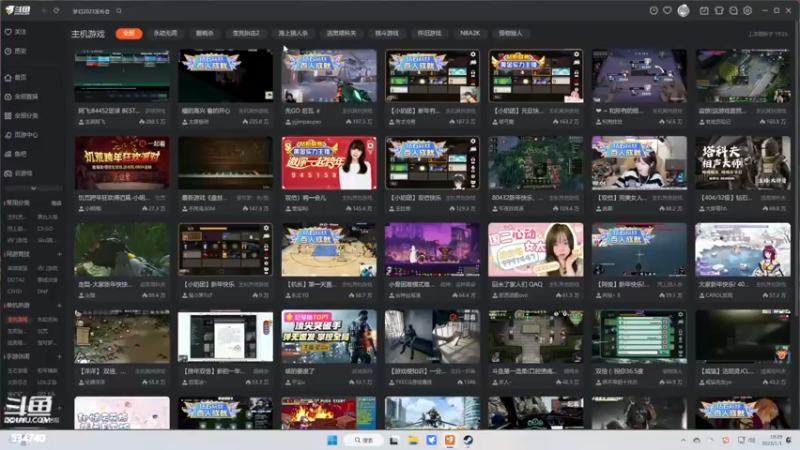Open followed list heart icon in title bar
The width and height of the screenshot is (800, 450).
click(667, 11)
